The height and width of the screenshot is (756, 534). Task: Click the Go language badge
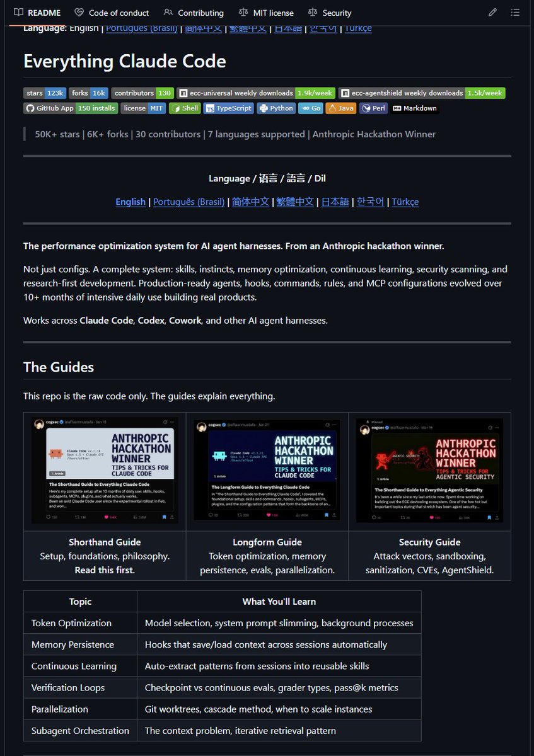310,108
